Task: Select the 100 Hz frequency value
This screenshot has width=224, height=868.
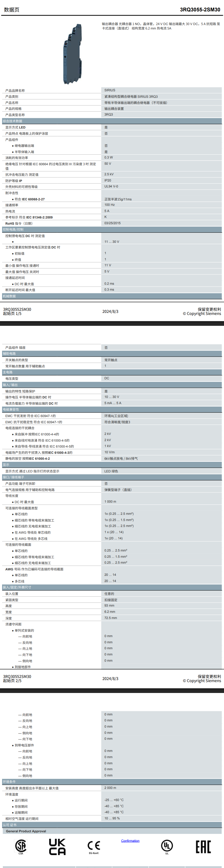Action: (x=110, y=205)
